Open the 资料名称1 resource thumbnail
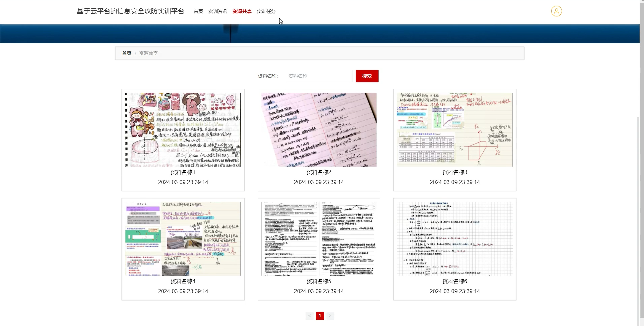This screenshot has height=326, width=644. (x=183, y=129)
